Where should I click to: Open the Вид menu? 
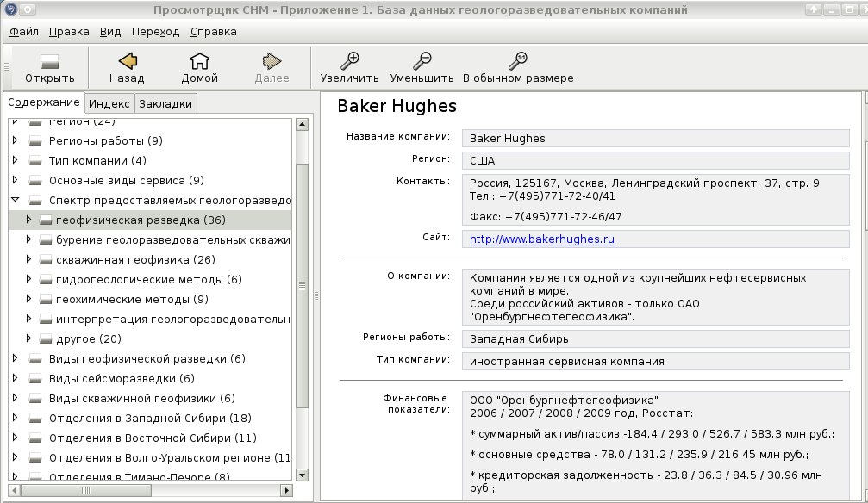[110, 32]
